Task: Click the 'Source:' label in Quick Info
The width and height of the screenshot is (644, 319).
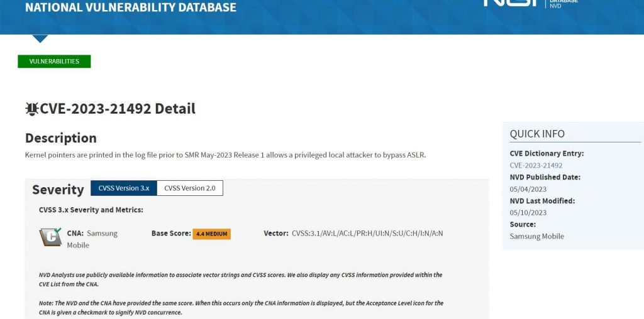Action: (523, 224)
